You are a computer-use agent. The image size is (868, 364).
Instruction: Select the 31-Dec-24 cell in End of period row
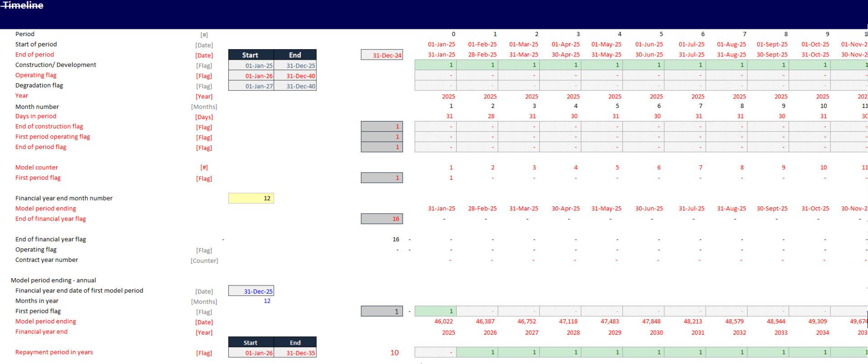pos(382,55)
